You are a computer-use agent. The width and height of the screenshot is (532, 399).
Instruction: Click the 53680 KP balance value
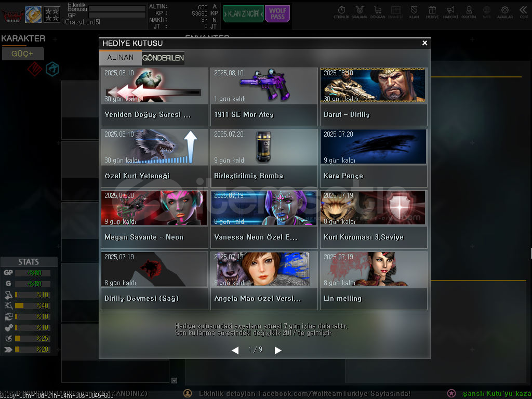[199, 14]
